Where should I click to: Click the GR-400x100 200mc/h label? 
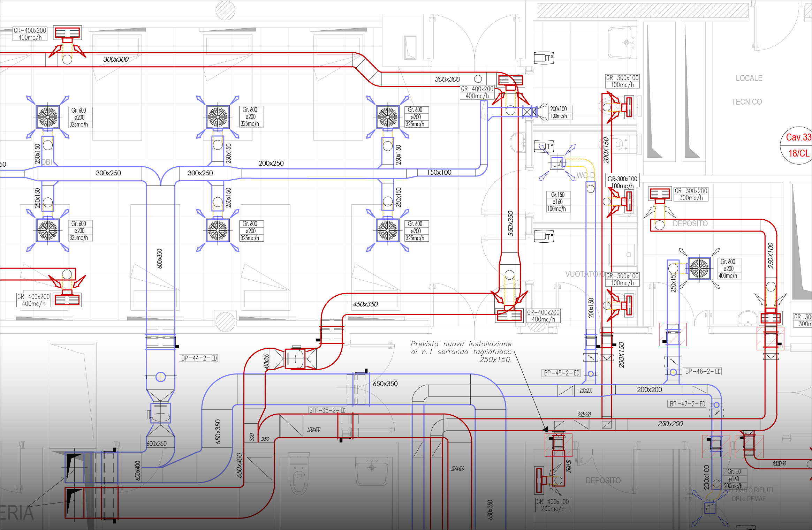(x=553, y=505)
